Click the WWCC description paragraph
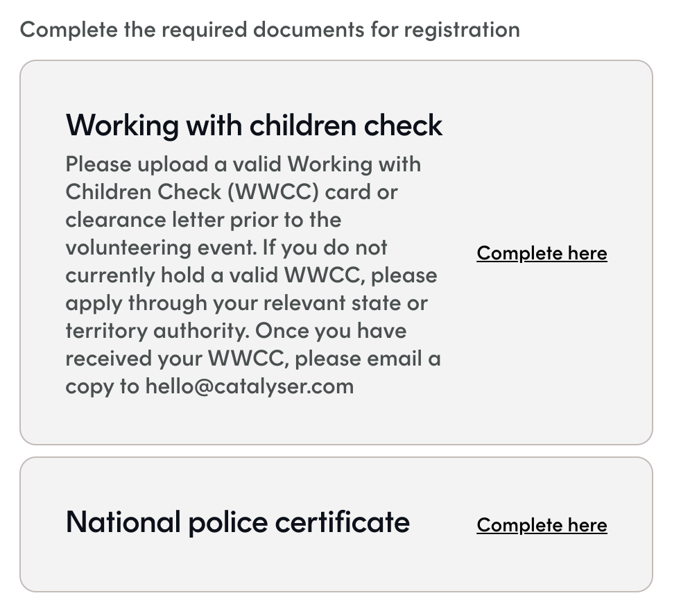Screen dimensions: 681x616 253,275
